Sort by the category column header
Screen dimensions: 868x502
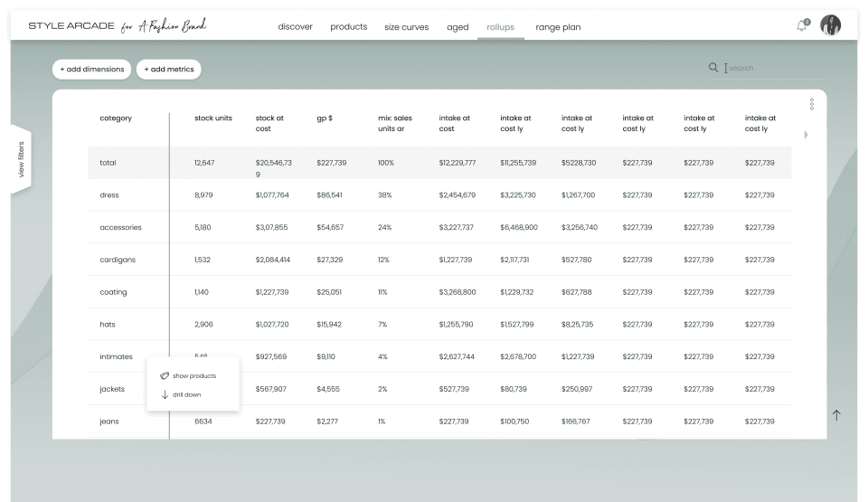coord(116,118)
